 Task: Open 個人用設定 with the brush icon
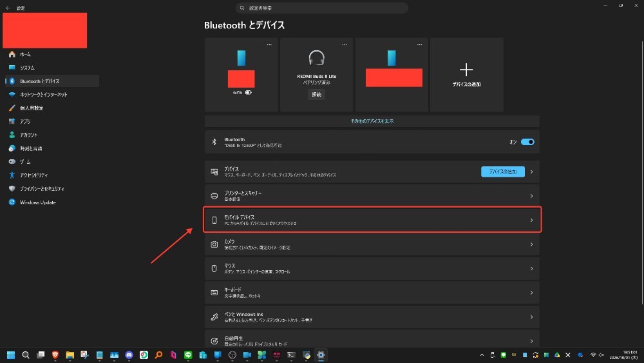pos(52,108)
